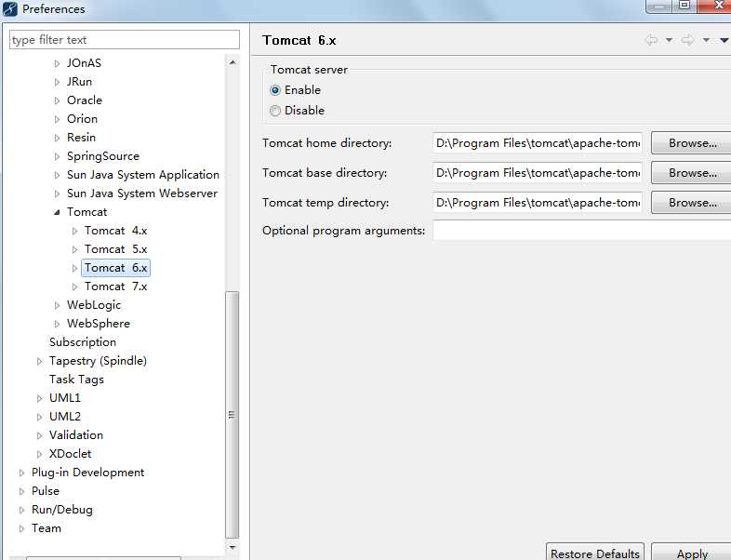Image resolution: width=731 pixels, height=560 pixels.
Task: Expand the UML2 tree node
Action: (39, 418)
